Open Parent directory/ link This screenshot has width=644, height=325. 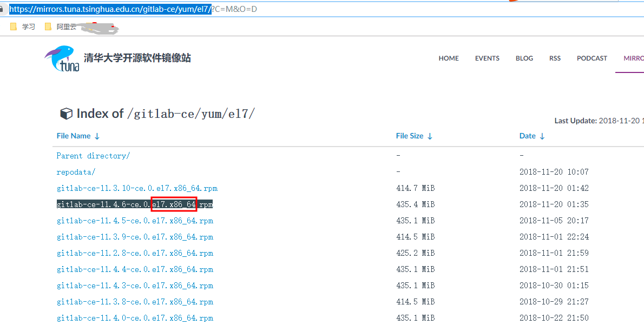(x=93, y=156)
